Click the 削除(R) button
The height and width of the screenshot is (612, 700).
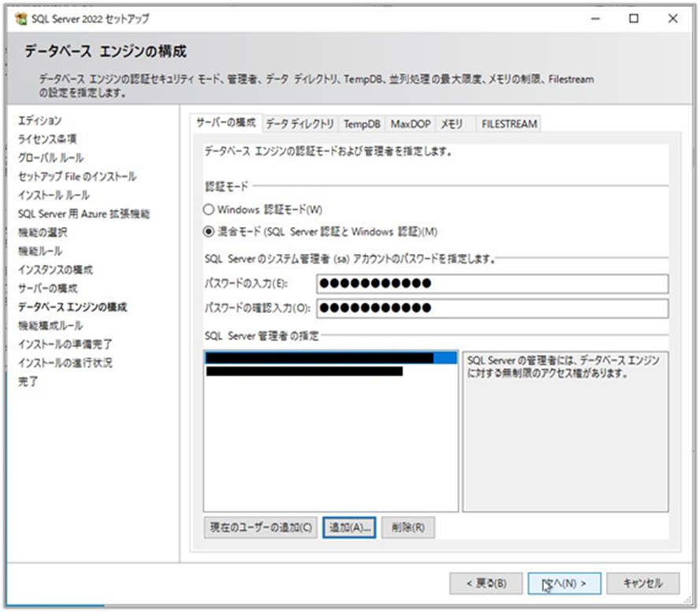[408, 528]
